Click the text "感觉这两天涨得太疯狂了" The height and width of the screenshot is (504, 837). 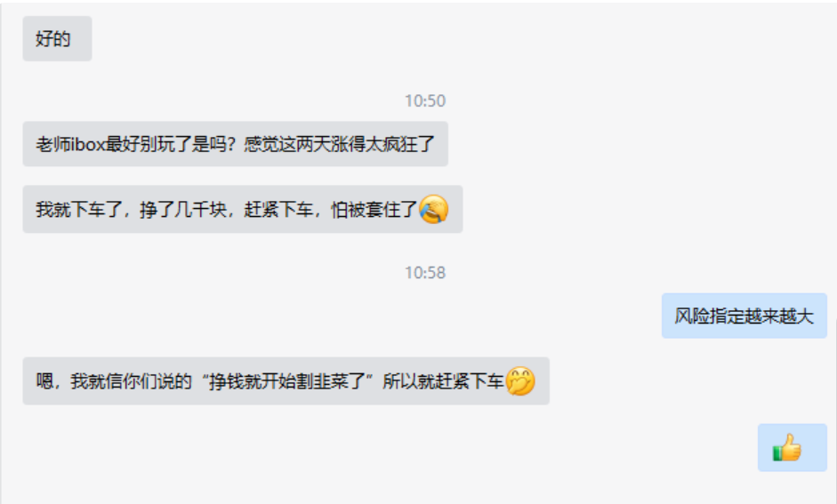click(340, 144)
